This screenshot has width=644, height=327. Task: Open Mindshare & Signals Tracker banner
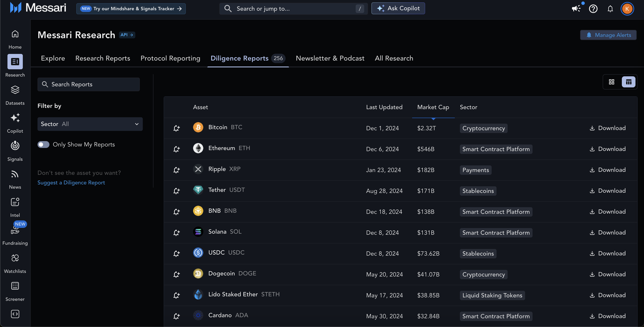tap(131, 9)
